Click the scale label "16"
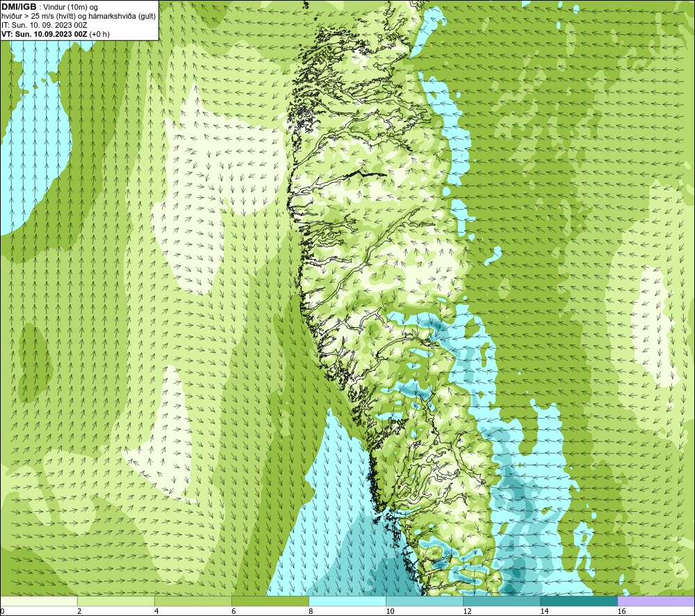This screenshot has height=616, width=695. 621,612
